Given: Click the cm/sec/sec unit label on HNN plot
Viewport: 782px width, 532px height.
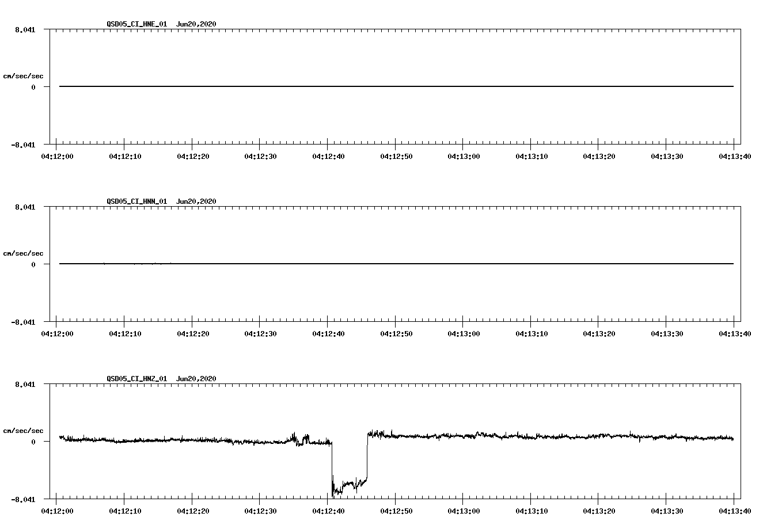Looking at the screenshot, I should (24, 253).
